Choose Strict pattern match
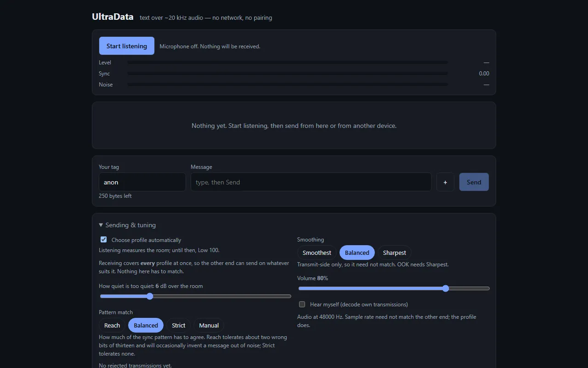Image resolution: width=588 pixels, height=368 pixels. [x=179, y=325]
